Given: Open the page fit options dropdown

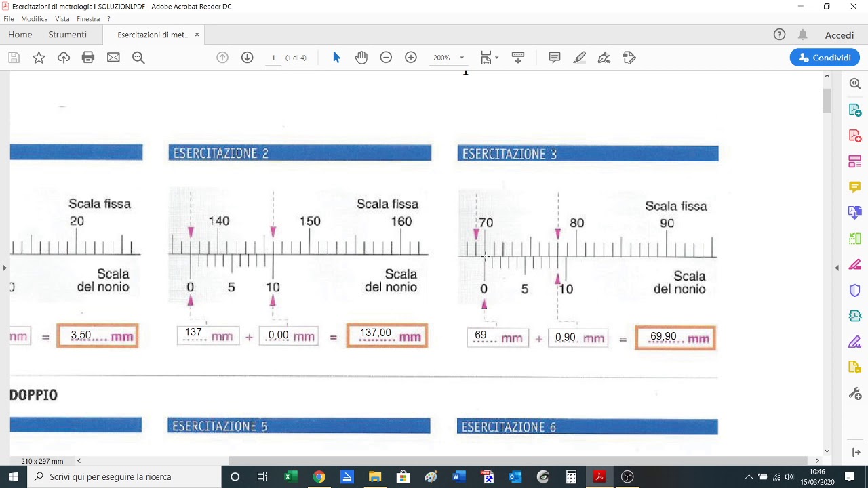Looking at the screenshot, I should [x=490, y=58].
